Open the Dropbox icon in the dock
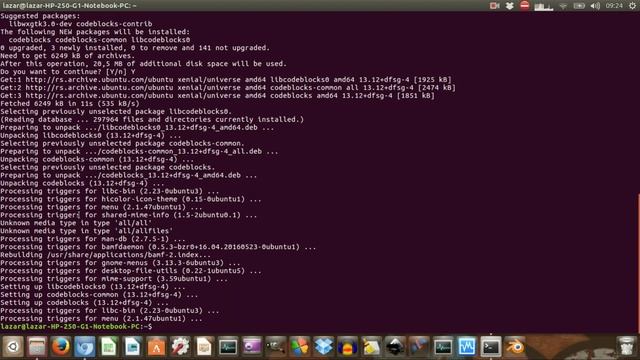The width and height of the screenshot is (640, 360). tap(324, 347)
